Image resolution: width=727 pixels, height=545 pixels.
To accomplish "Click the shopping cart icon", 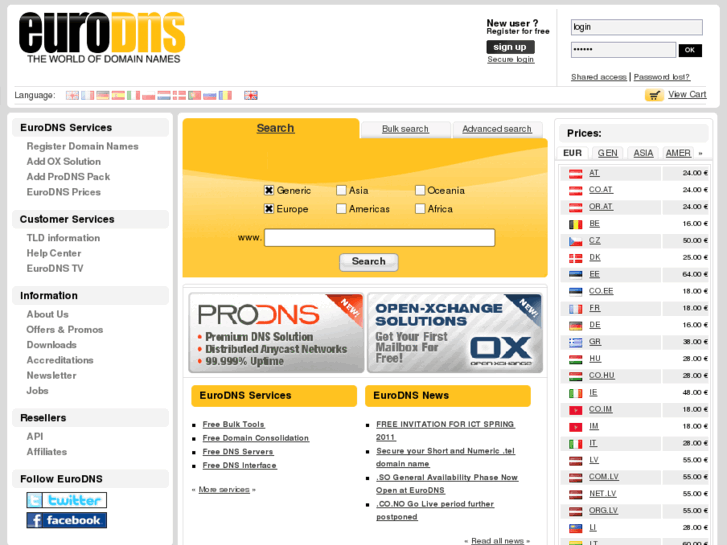I will click(654, 95).
